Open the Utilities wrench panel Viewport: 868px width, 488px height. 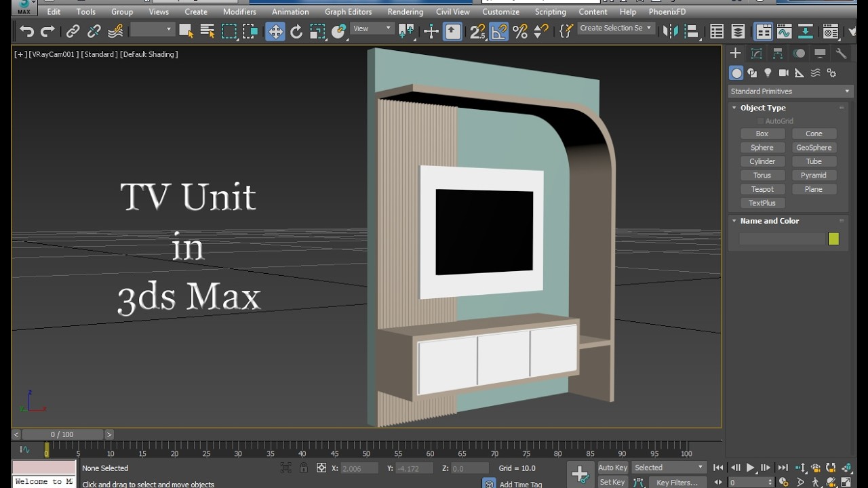click(x=841, y=54)
